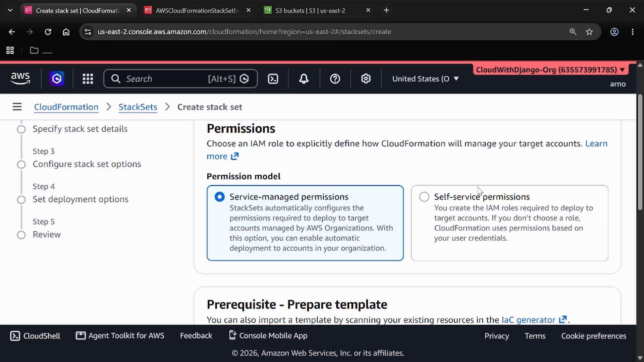Click the purple Amazon Q assistant icon

pos(57,79)
